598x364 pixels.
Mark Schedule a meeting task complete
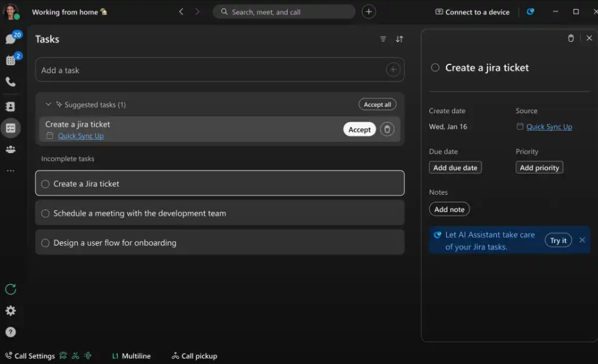(46, 214)
